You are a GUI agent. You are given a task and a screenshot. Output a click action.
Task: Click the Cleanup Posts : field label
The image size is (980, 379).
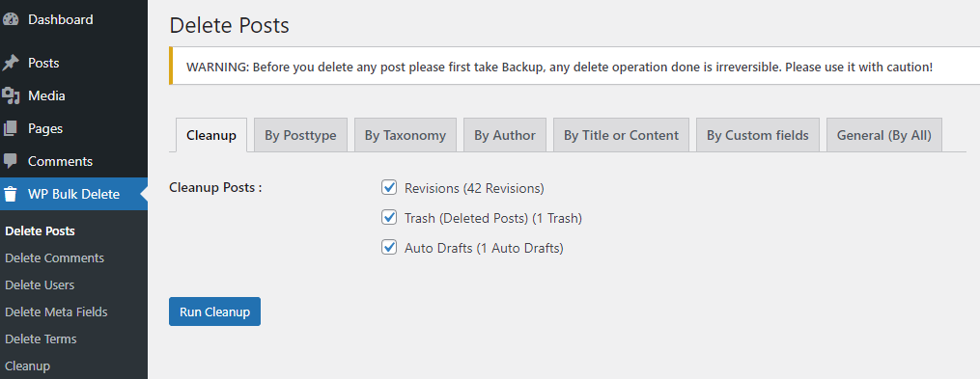[215, 187]
